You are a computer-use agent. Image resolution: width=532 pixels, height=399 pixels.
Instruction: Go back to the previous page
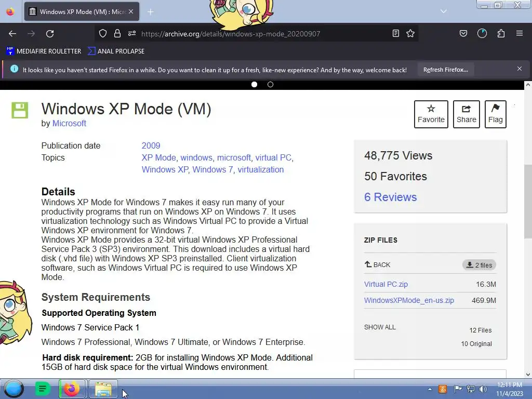click(x=12, y=34)
